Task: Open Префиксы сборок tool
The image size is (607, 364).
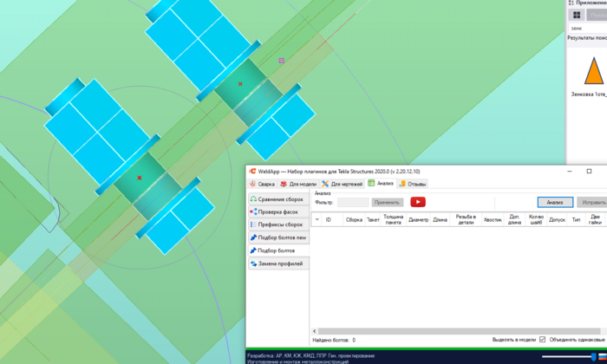Action: pyautogui.click(x=278, y=224)
